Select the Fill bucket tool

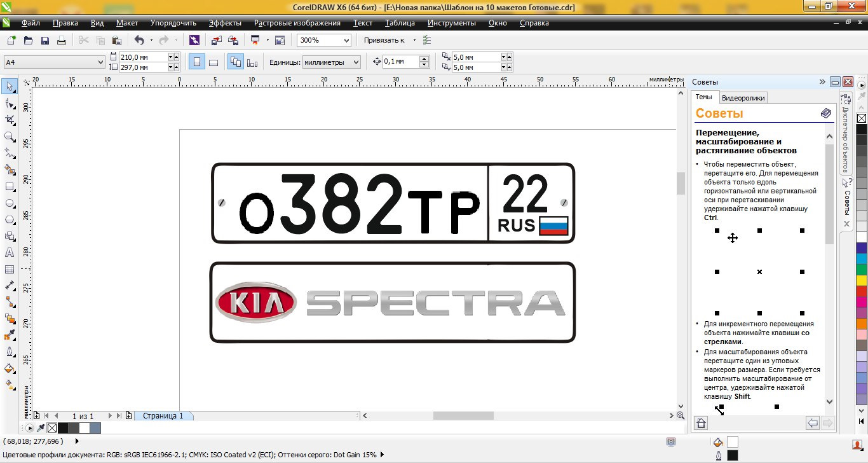[10, 368]
